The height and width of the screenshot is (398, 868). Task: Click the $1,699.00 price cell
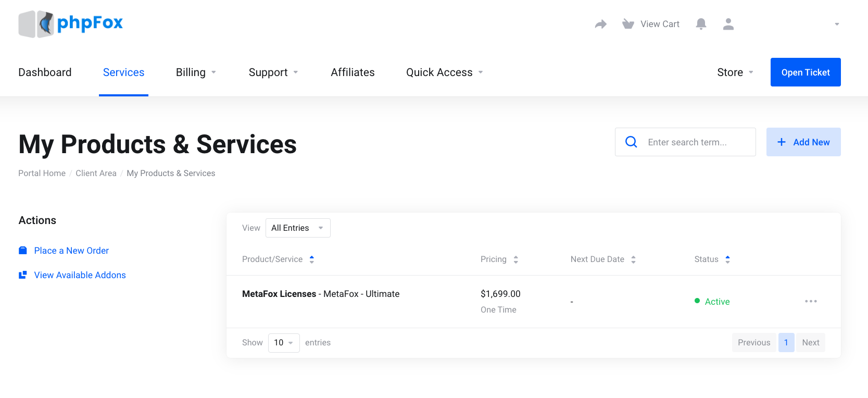click(500, 294)
